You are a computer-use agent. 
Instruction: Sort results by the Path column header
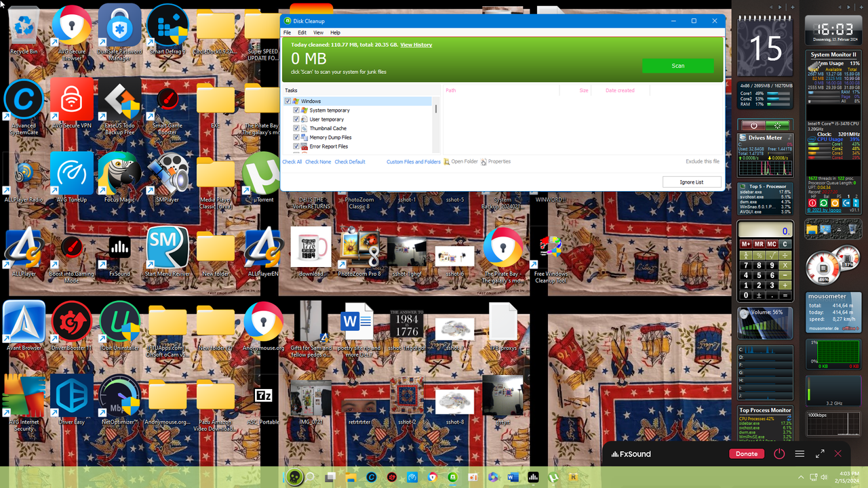point(451,90)
